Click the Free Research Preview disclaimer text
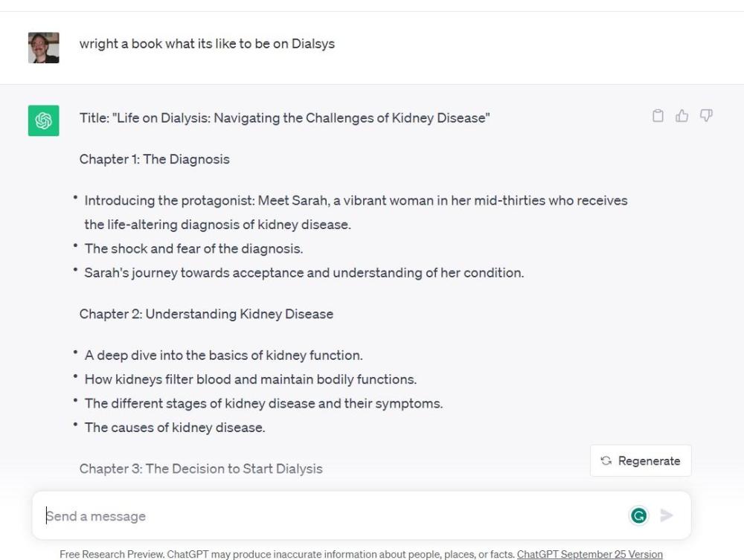The image size is (744, 560). [x=287, y=554]
